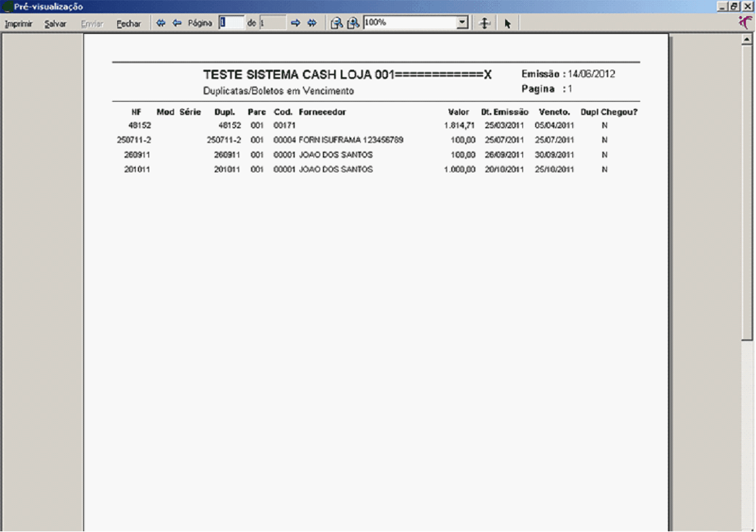Click the previous page arrow icon
The height and width of the screenshot is (532, 756).
177,23
